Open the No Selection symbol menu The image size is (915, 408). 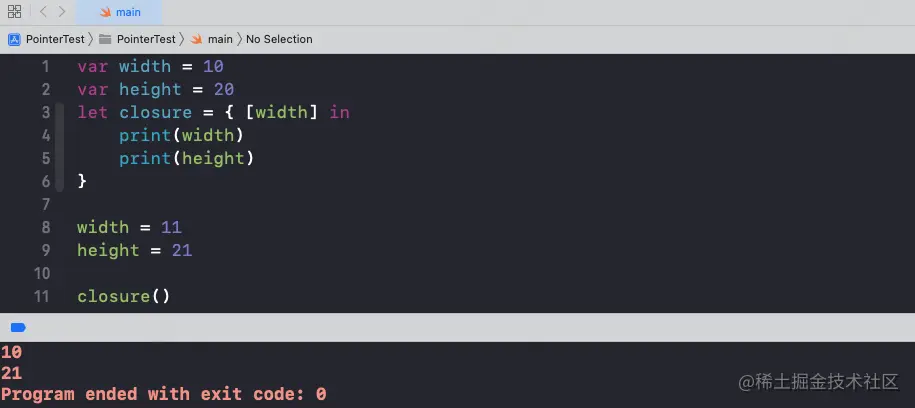[x=279, y=39]
